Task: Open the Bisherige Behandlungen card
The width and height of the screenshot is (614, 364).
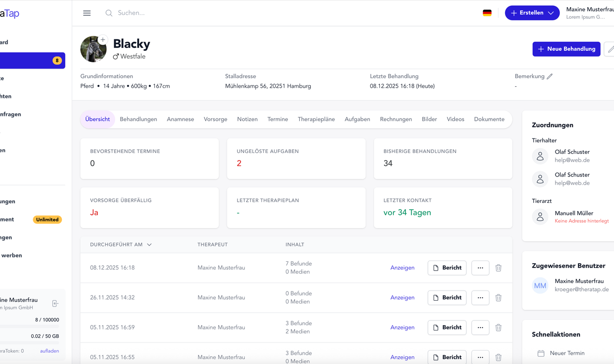Action: click(x=443, y=159)
